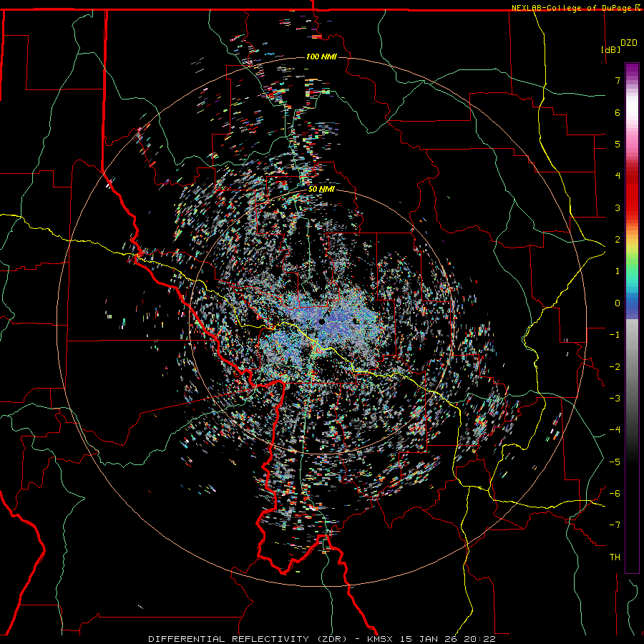Click the 5 value on the color scale
This screenshot has height=644, width=644.
pos(618,144)
